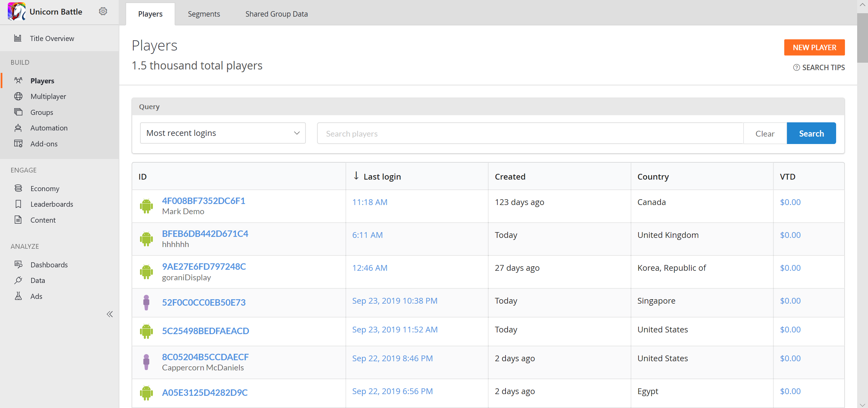868x408 pixels.
Task: Click the Search button
Action: tap(811, 133)
